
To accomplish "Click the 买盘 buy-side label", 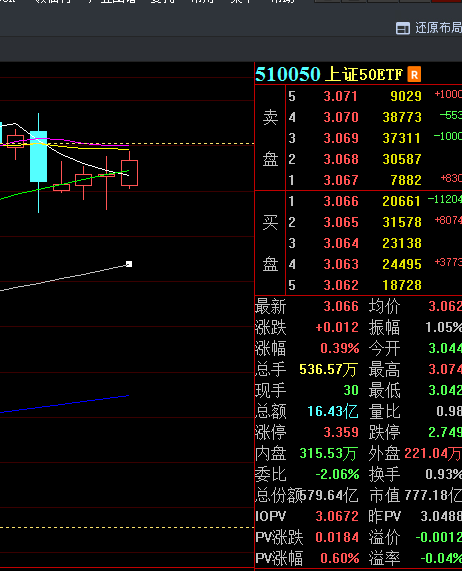I will (x=270, y=243).
